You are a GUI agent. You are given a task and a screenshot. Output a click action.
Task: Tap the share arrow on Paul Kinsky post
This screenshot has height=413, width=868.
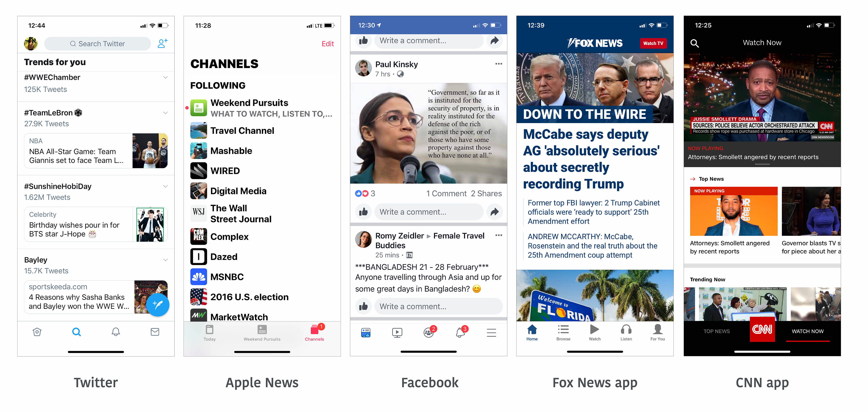click(494, 212)
